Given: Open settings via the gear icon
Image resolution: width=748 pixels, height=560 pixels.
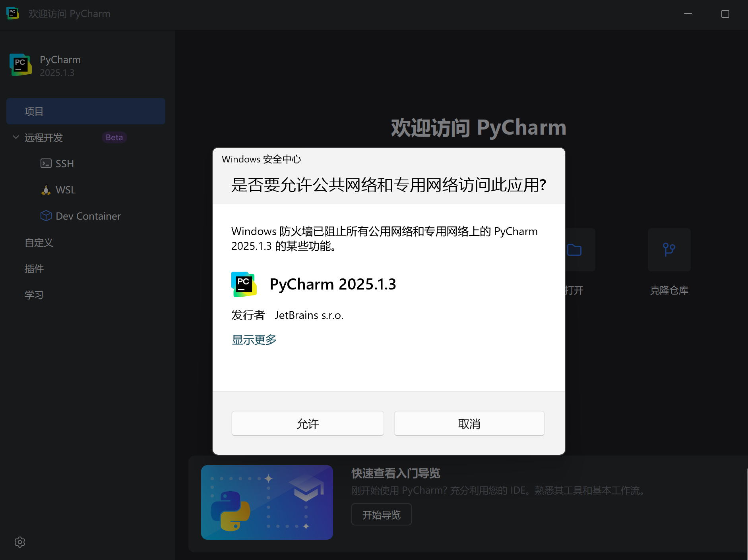Looking at the screenshot, I should click(x=19, y=542).
